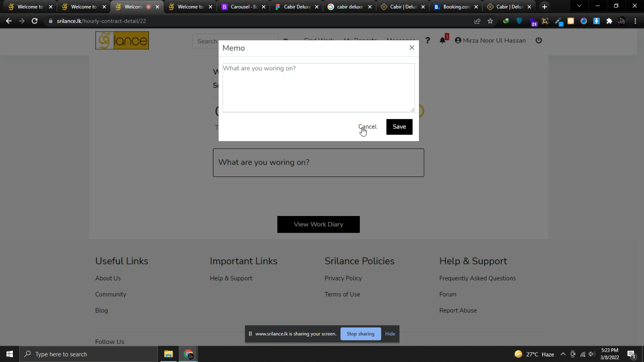
Task: Click the Save button in Memo
Action: coord(399,127)
